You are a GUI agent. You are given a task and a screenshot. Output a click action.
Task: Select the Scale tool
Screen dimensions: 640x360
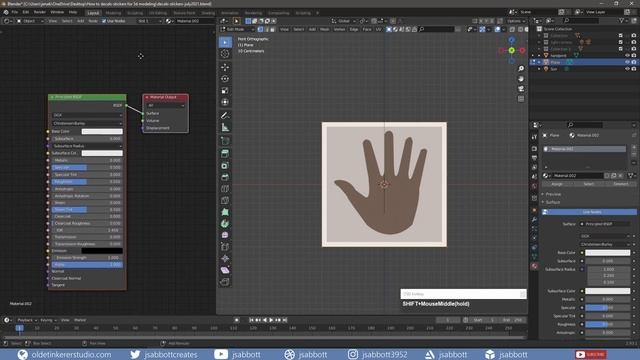225,91
